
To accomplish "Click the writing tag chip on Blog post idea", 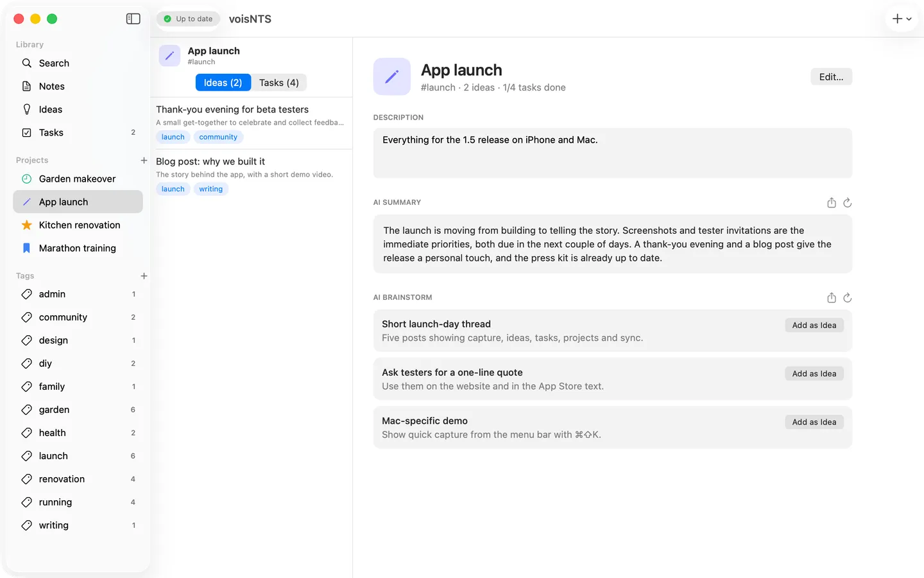I will 211,189.
